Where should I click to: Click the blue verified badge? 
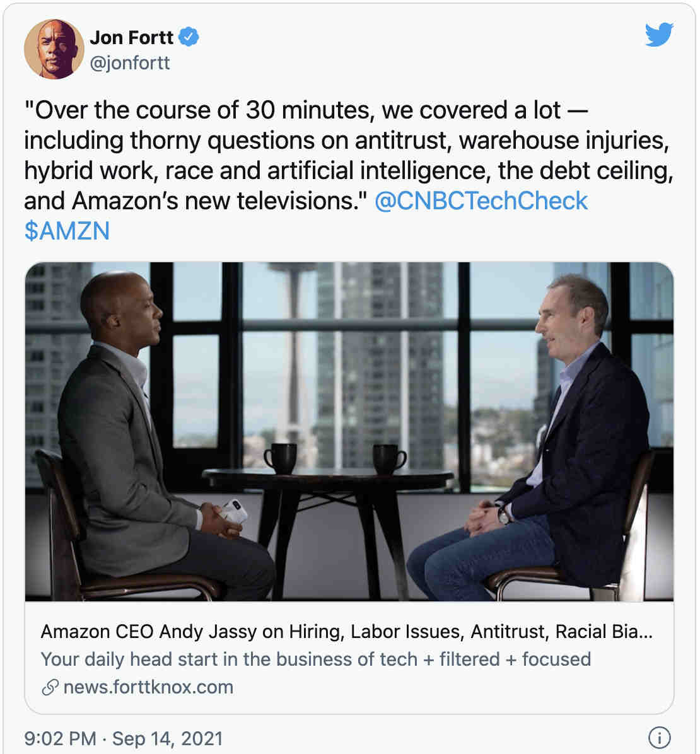point(189,37)
